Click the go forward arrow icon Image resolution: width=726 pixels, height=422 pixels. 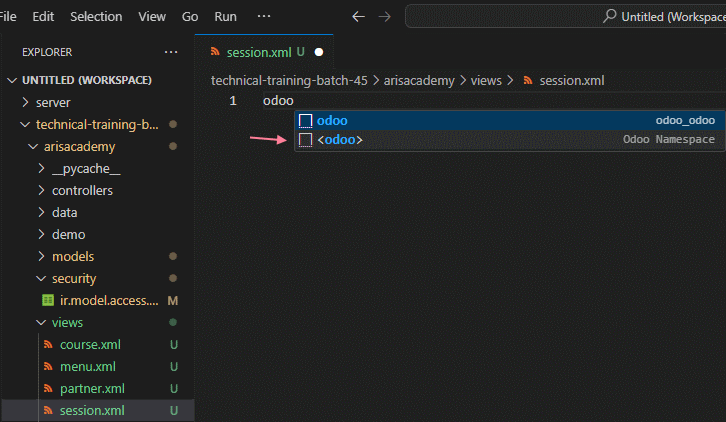[x=384, y=17]
